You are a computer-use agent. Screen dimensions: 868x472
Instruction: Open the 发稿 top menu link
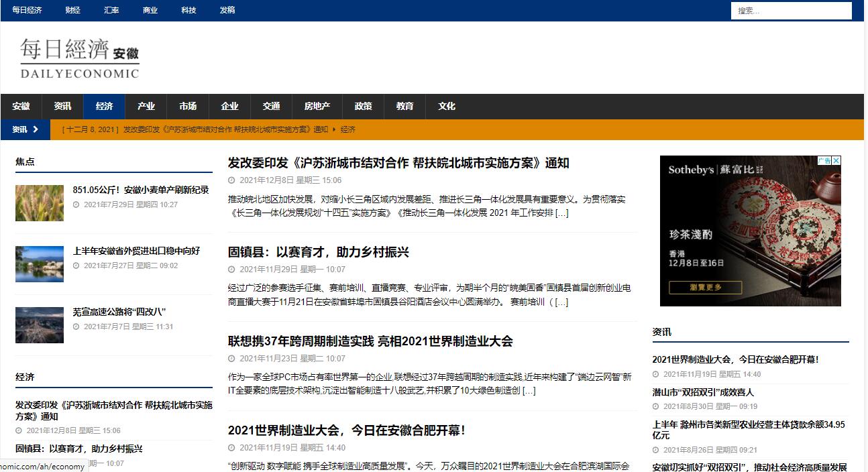[x=227, y=10]
